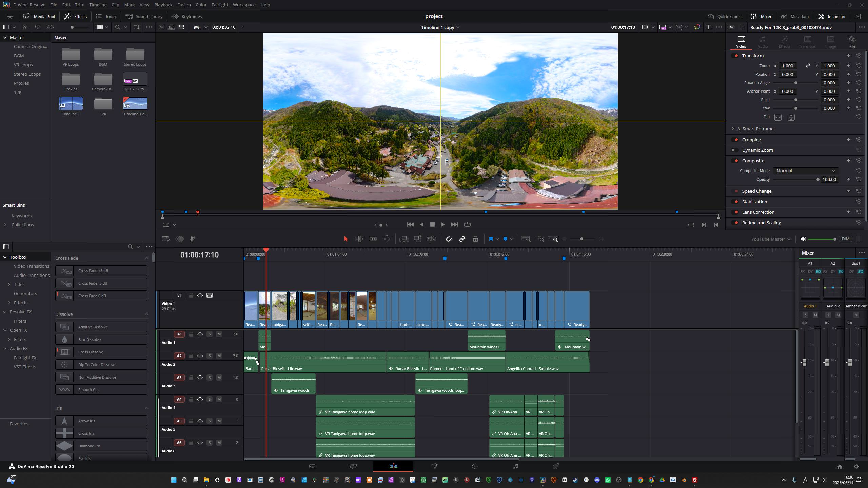This screenshot has width=868, height=488.
Task: Expand the Collections smart bin
Action: click(5, 225)
